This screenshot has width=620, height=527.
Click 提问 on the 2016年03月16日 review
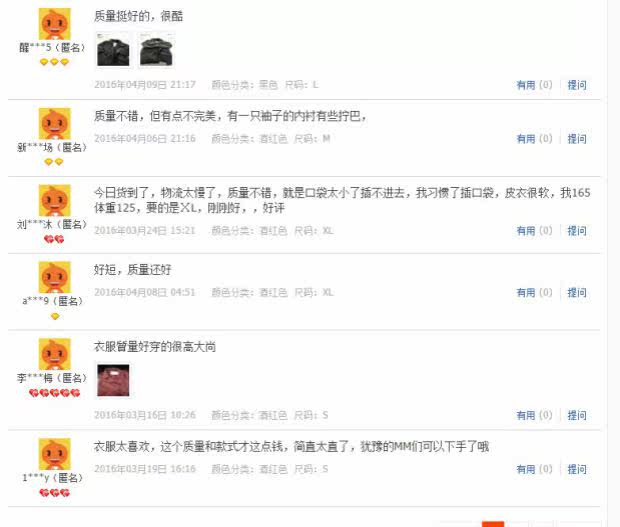point(577,415)
